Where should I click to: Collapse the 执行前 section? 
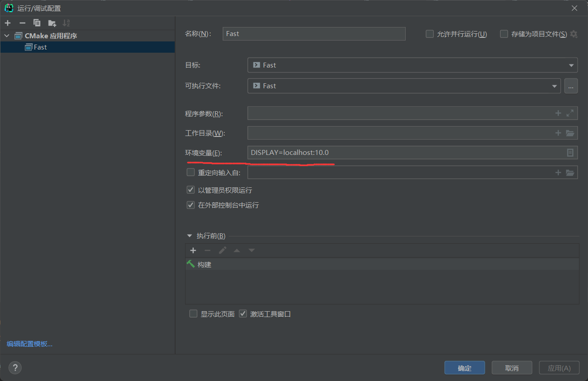[x=189, y=235]
